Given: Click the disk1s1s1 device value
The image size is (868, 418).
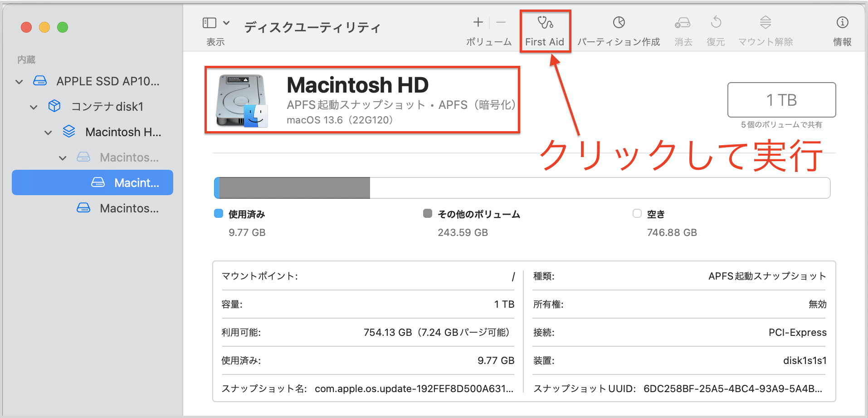Looking at the screenshot, I should tap(805, 360).
